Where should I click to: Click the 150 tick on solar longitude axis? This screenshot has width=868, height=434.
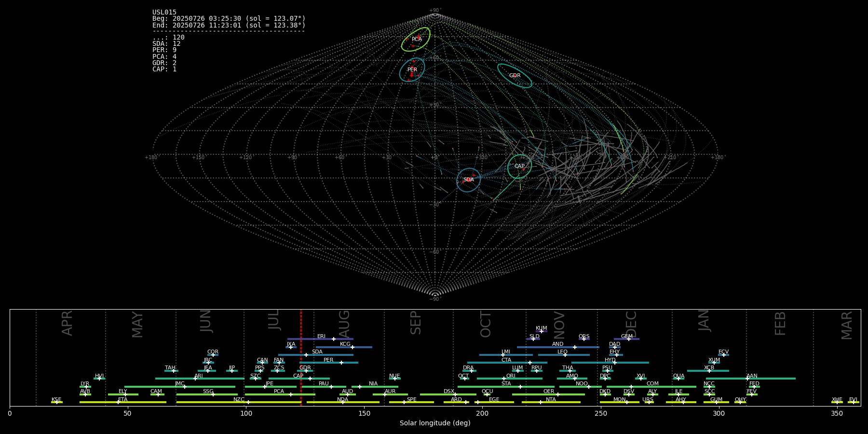tap(364, 413)
